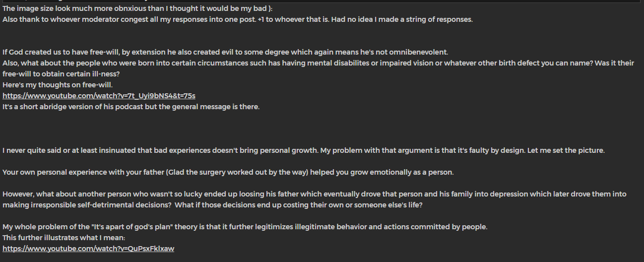Image resolution: width=644 pixels, height=262 pixels.
Task: Click the line starting 'My whole problem'
Action: click(x=245, y=227)
